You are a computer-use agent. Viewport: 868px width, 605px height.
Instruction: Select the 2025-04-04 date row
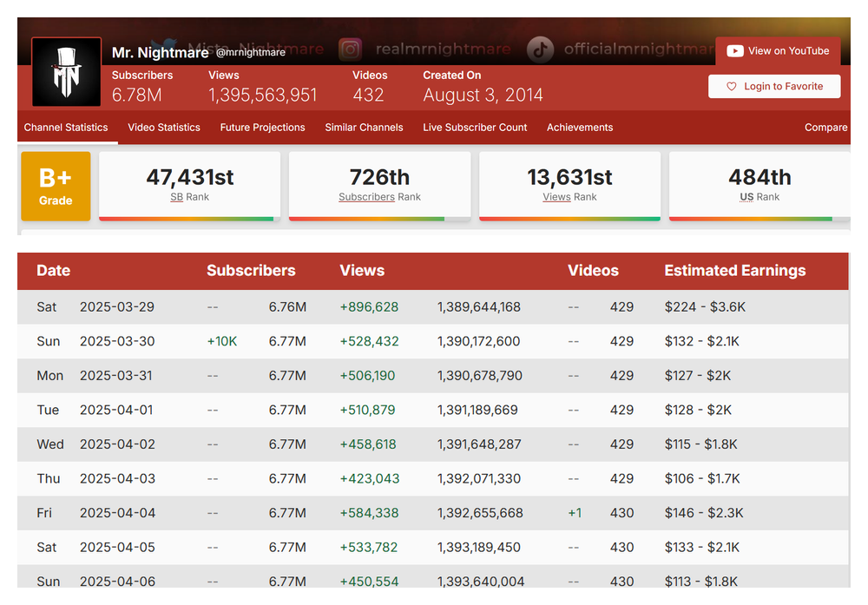tap(117, 513)
